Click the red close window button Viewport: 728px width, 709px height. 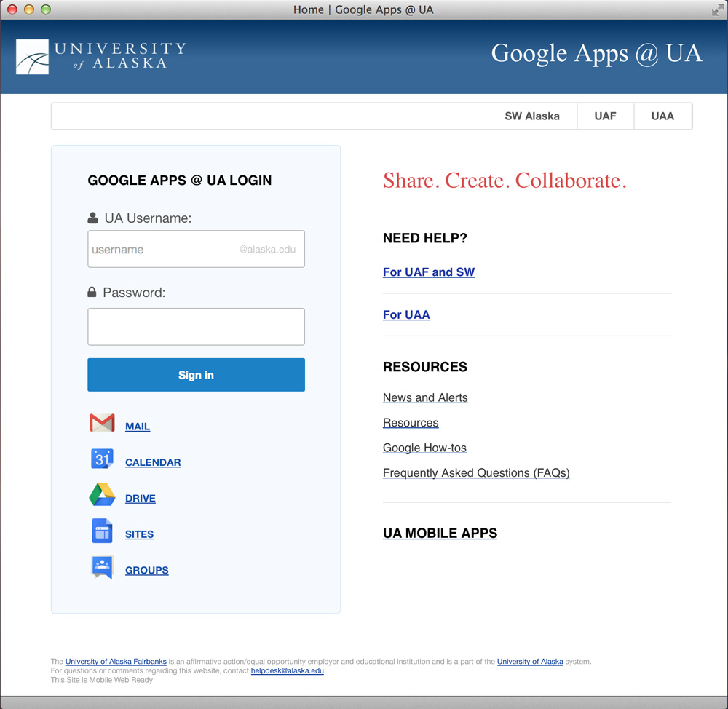[12, 9]
